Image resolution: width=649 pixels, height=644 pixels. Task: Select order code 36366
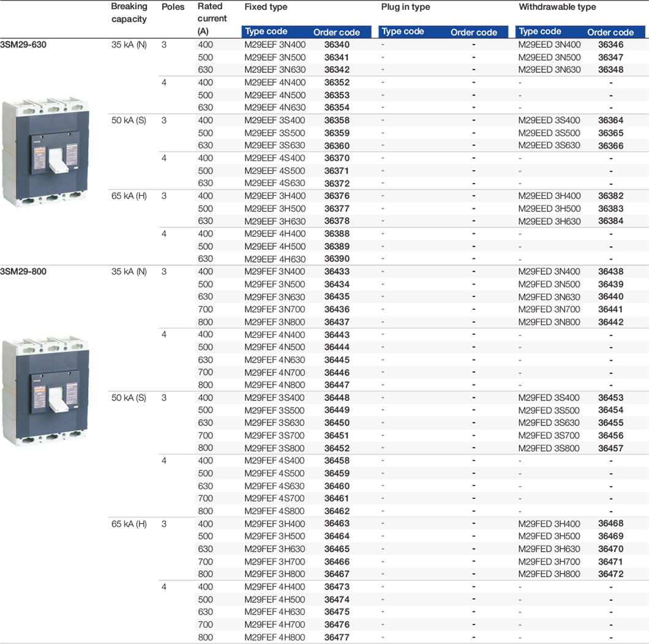pos(610,146)
